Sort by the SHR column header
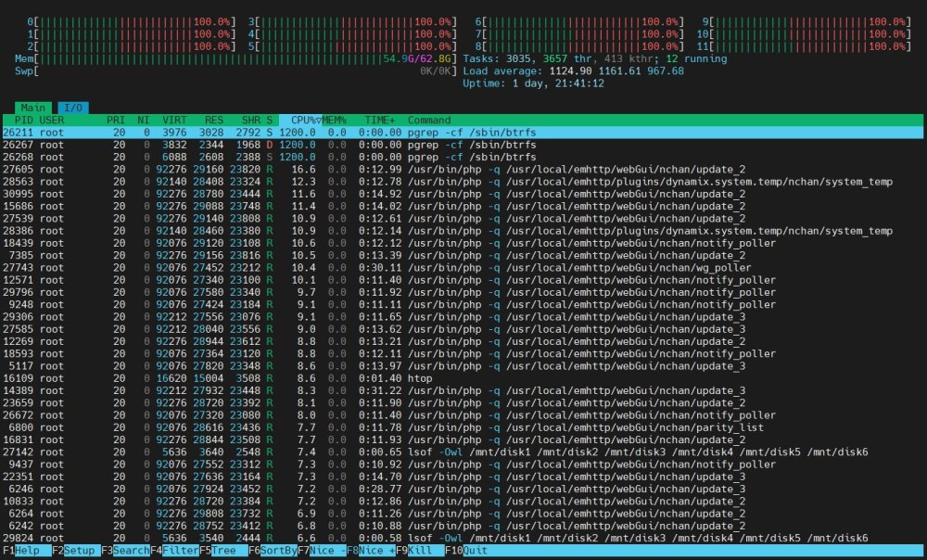Viewport: 927px width, 560px height. pos(250,120)
